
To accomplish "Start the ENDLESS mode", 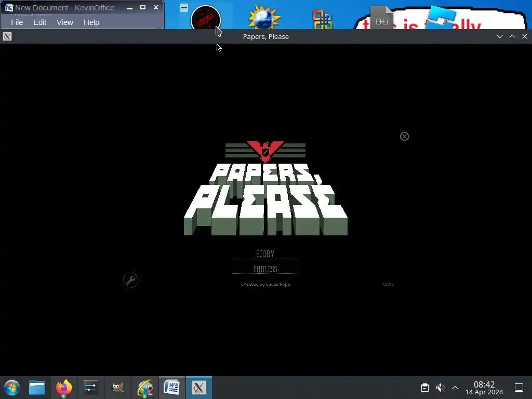I will coord(265,269).
